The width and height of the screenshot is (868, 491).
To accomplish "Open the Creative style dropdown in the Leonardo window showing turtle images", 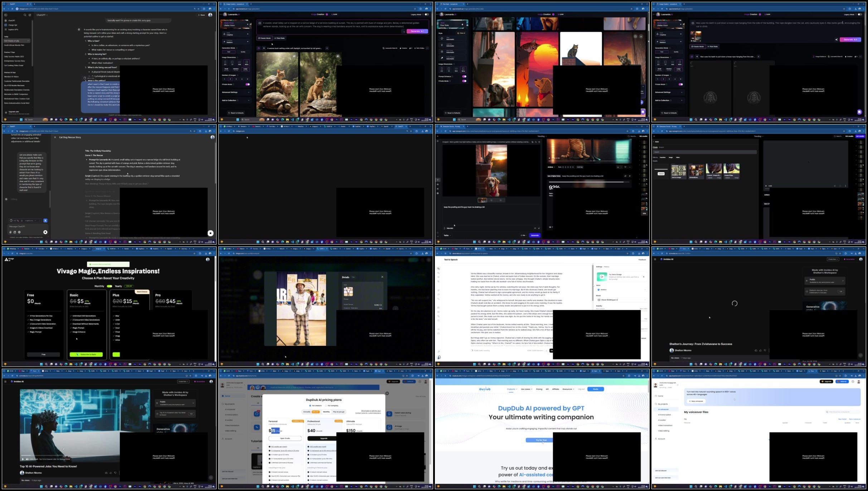I will pos(236,34).
